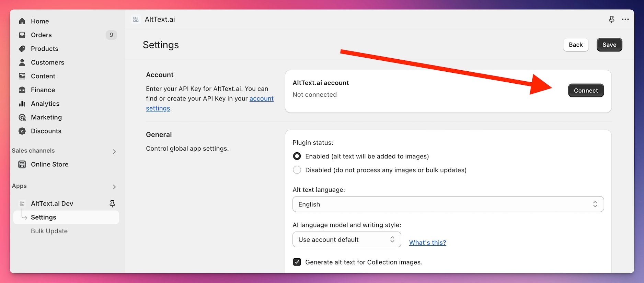Image resolution: width=644 pixels, height=283 pixels.
Task: Unpin AltText.ai Dev using sidebar pin icon
Action: (112, 204)
